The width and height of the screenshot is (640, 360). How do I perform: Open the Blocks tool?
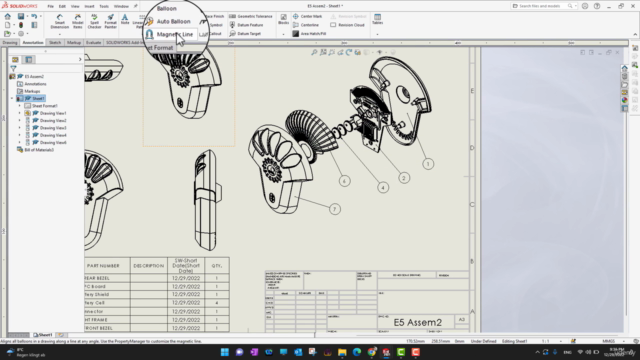point(283,19)
